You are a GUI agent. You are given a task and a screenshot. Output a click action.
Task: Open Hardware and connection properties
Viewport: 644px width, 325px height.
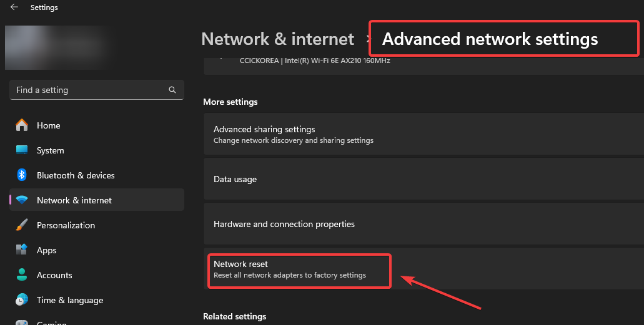[x=424, y=224]
